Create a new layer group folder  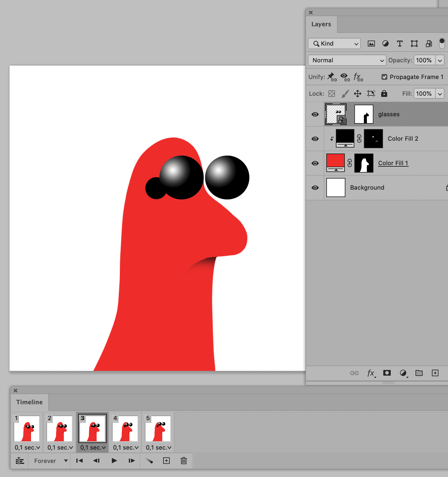coord(419,373)
